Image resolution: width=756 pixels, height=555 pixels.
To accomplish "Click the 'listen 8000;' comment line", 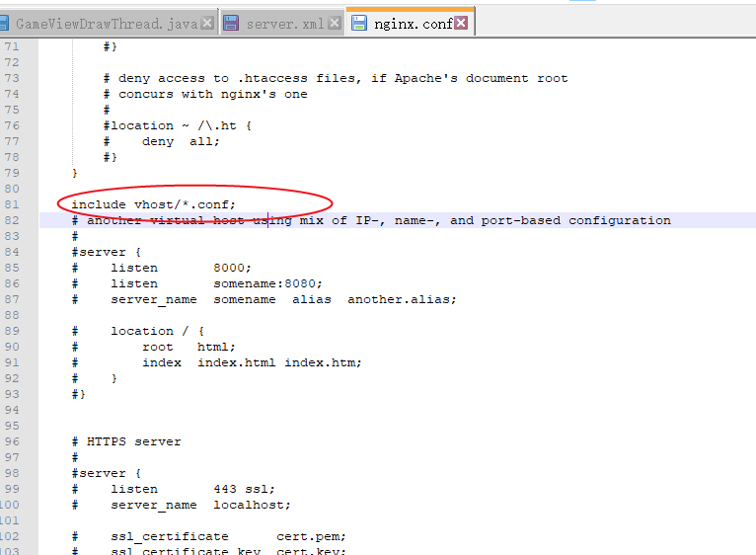I will 162,268.
